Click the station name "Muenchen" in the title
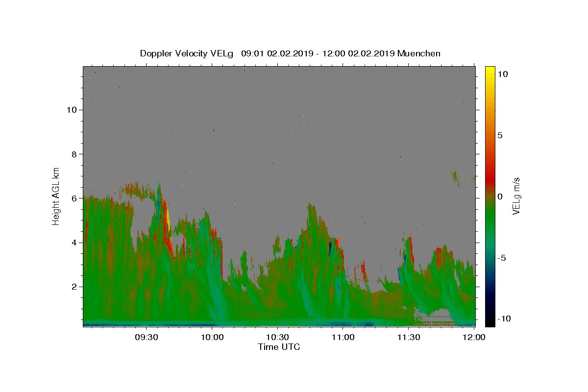Viewport: 588px width, 392px height. tap(419, 53)
